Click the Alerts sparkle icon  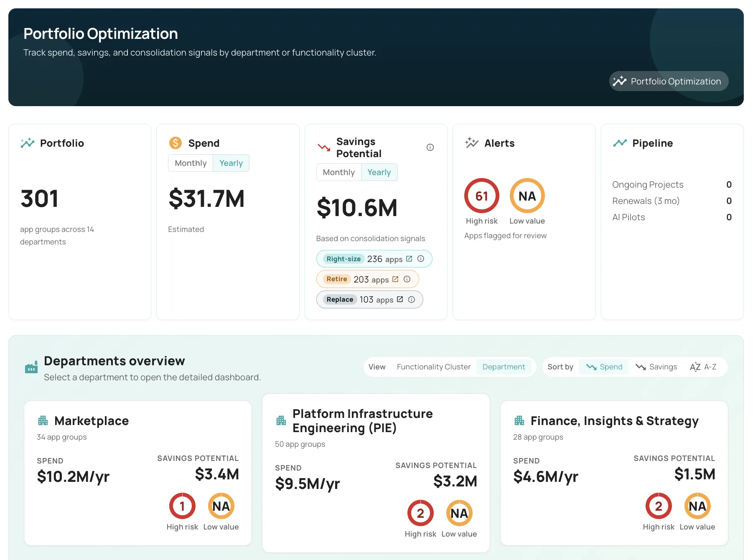pyautogui.click(x=472, y=143)
